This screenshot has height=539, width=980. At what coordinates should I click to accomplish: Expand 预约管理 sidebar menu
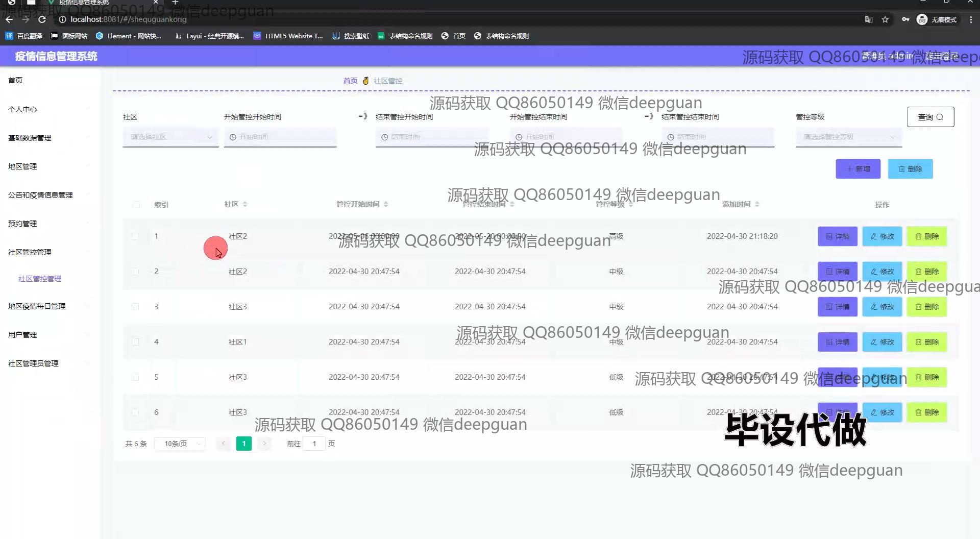[49, 224]
